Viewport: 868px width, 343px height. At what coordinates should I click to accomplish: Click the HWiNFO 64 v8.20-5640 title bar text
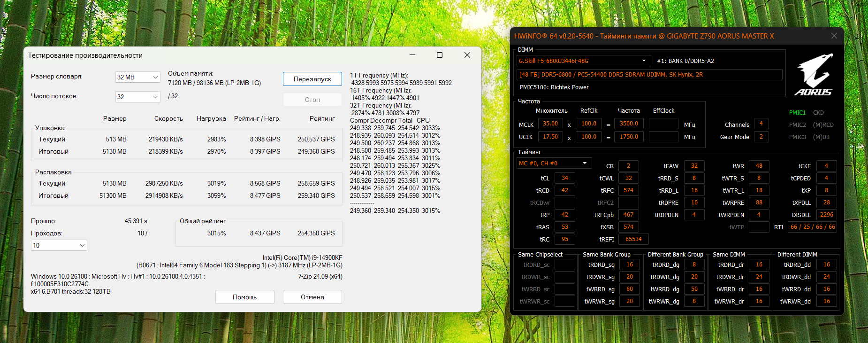pos(644,36)
